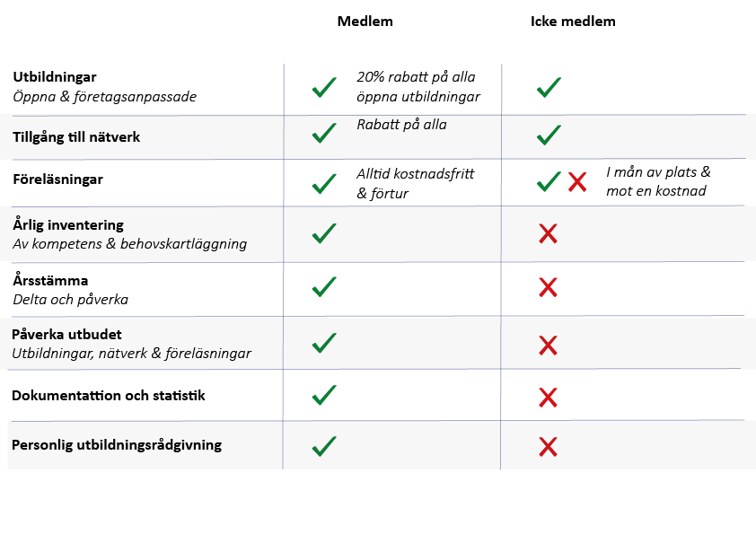This screenshot has height=534, width=756.
Task: Click the Icke medlem column header
Action: pos(573,22)
